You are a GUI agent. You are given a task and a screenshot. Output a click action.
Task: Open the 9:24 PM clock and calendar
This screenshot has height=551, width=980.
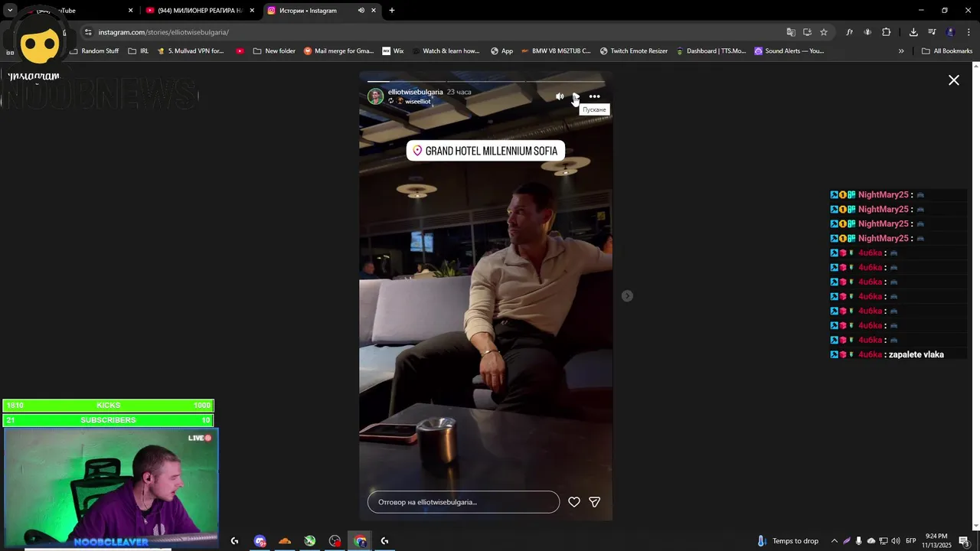(x=937, y=541)
